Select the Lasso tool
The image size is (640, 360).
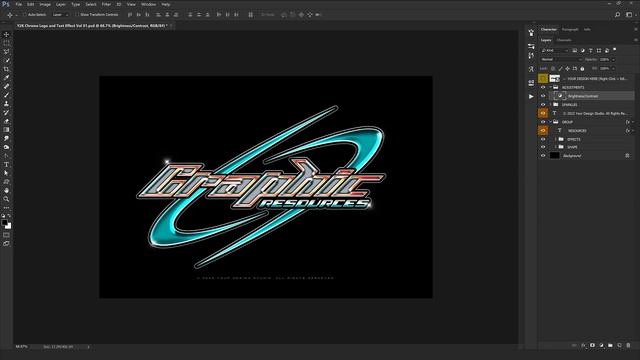pos(6,52)
